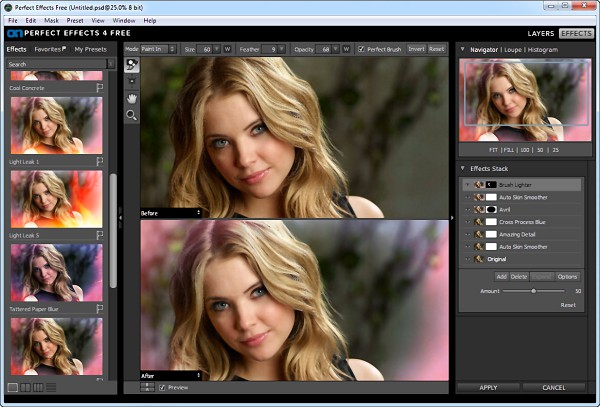Screen dimensions: 600x407
Task: Toggle visibility of top Auto Skin Smoother
Action: pyautogui.click(x=467, y=197)
